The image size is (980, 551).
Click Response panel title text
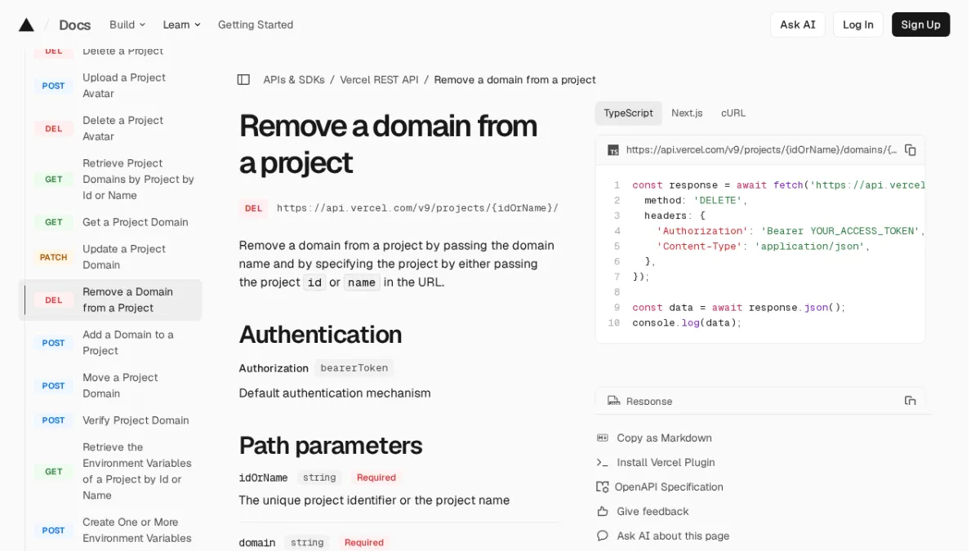click(x=649, y=402)
